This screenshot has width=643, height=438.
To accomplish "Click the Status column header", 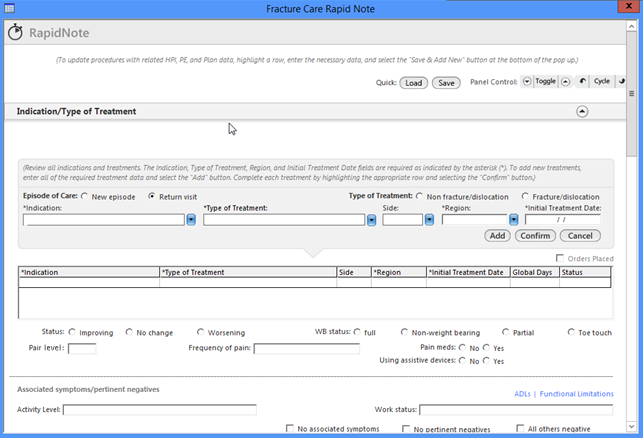I will click(585, 272).
